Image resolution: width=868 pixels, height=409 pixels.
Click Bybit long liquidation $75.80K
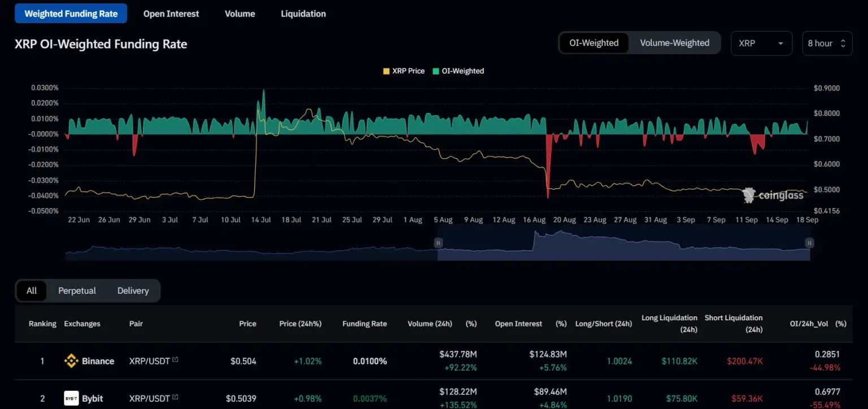tap(681, 398)
